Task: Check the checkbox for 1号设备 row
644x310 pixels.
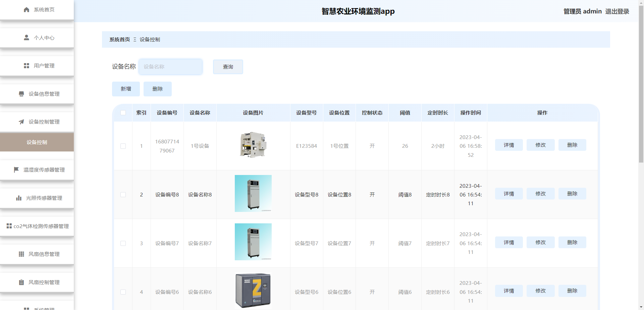Action: 123,146
